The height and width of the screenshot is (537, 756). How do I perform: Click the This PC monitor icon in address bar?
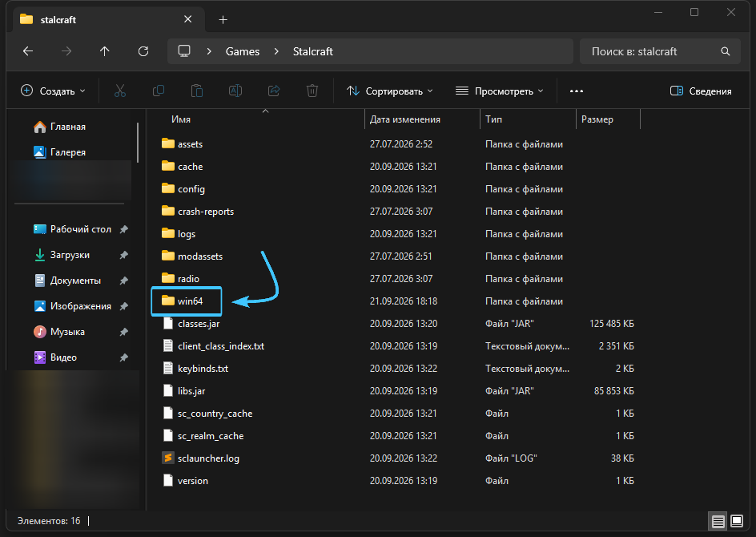[x=184, y=51]
